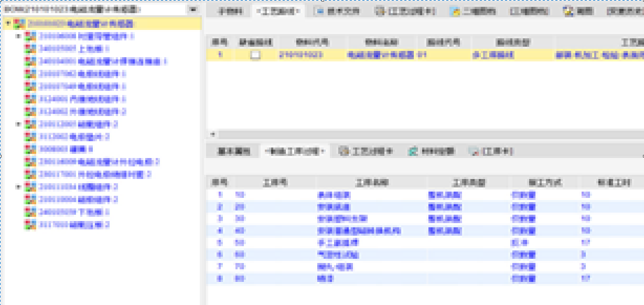Tick the 缺省路线 checkbox in row 1
This screenshot has height=305, width=644.
tap(255, 55)
